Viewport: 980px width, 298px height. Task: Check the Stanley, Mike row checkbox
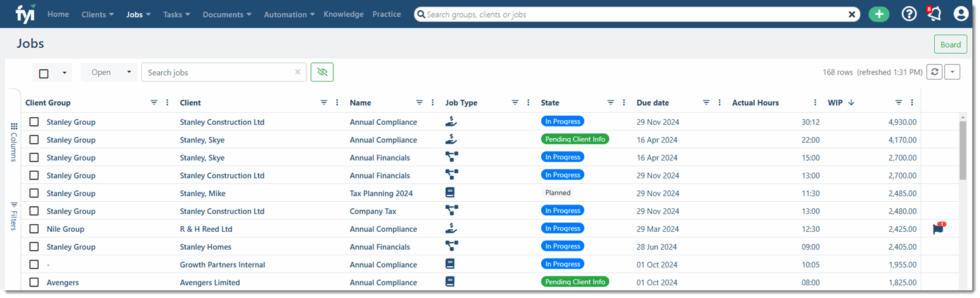tap(34, 193)
